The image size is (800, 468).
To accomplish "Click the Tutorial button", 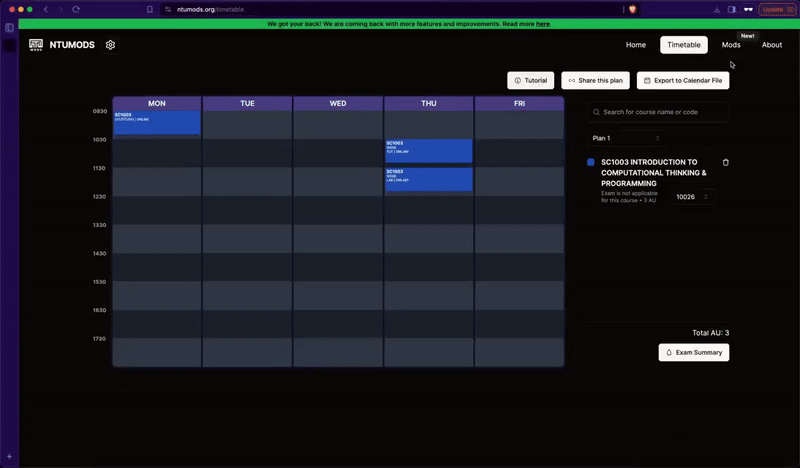I will [x=530, y=80].
